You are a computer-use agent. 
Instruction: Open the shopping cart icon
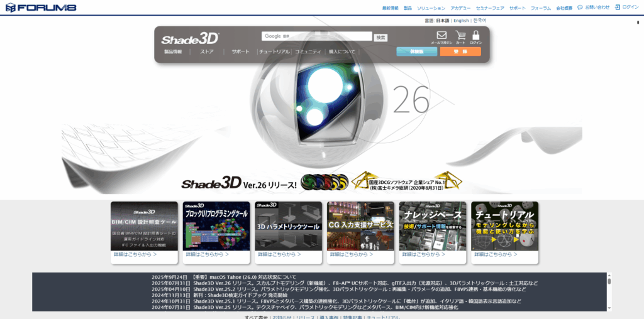(x=460, y=36)
